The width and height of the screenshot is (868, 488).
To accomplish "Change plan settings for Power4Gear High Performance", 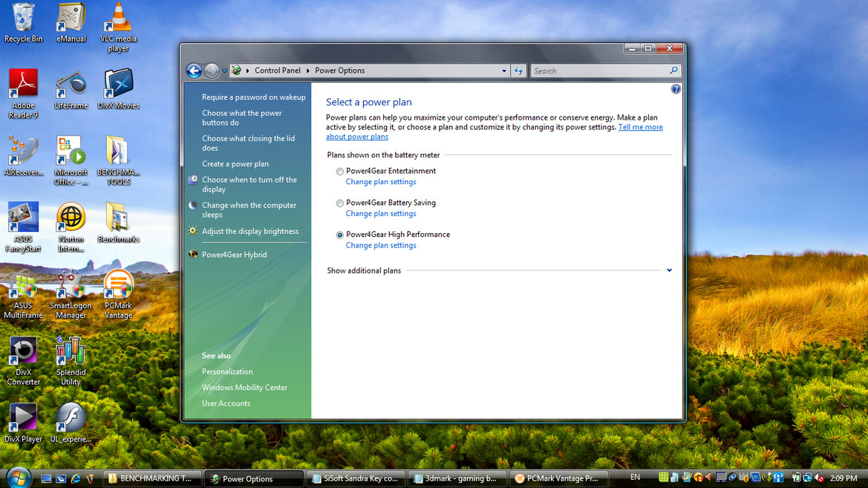I will pyautogui.click(x=381, y=245).
